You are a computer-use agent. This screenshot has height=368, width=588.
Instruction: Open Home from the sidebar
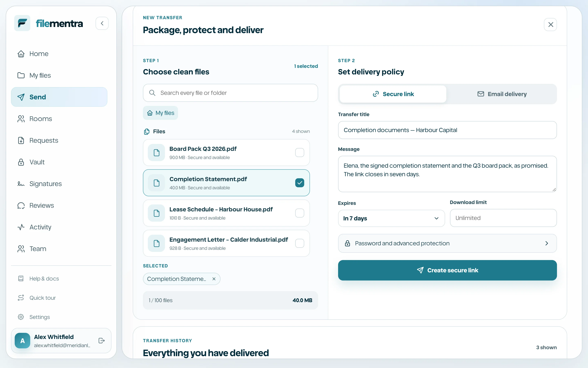(x=59, y=54)
